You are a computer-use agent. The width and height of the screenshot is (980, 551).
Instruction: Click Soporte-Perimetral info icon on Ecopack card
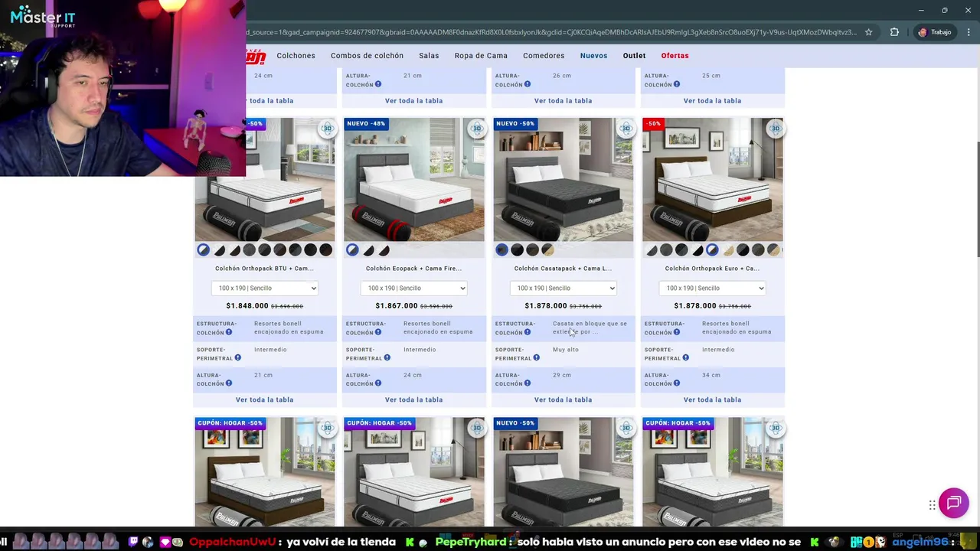(387, 357)
